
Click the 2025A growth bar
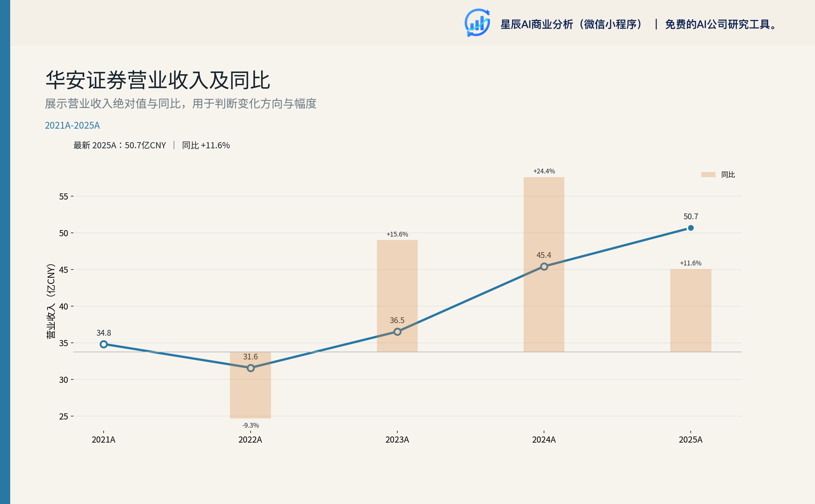click(691, 311)
